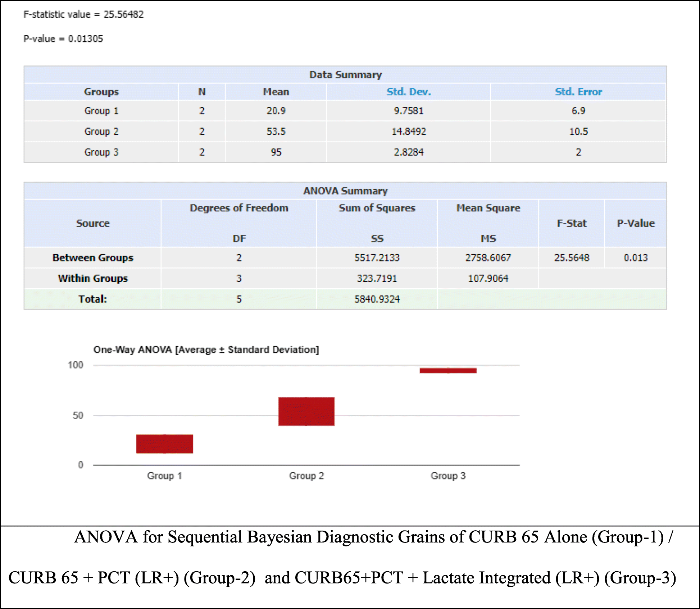Click the standard deviation 9.7581

coord(409,111)
